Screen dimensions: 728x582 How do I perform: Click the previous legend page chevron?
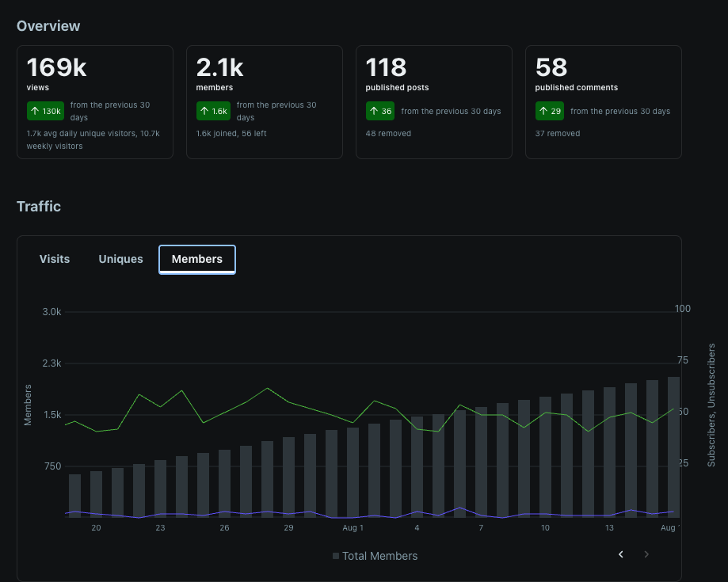(x=621, y=554)
